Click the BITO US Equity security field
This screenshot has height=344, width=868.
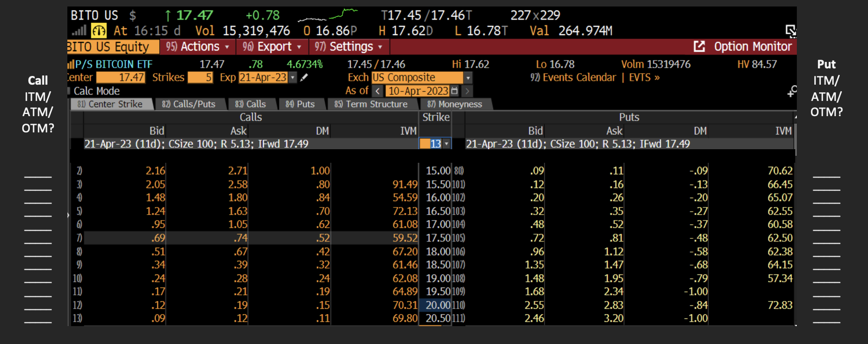point(113,47)
